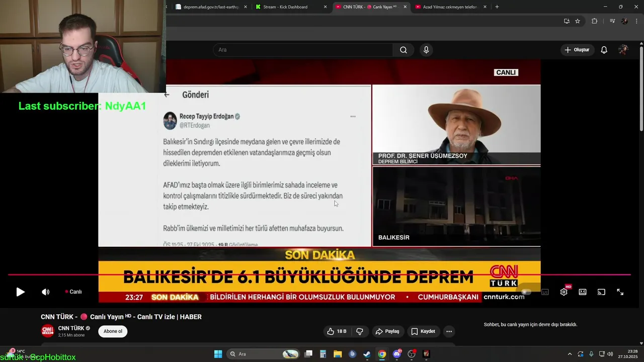
Task: Close the Azad Yılmaz tab
Action: 485,7
